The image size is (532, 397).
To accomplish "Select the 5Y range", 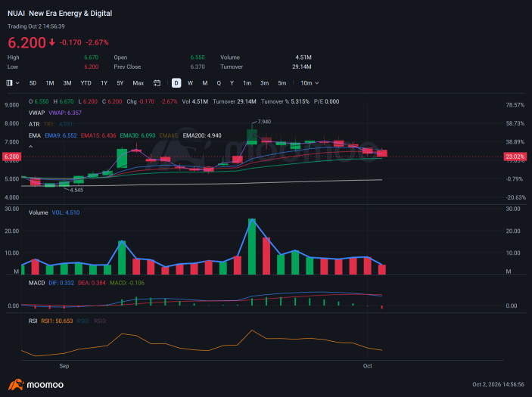I will click(x=120, y=83).
